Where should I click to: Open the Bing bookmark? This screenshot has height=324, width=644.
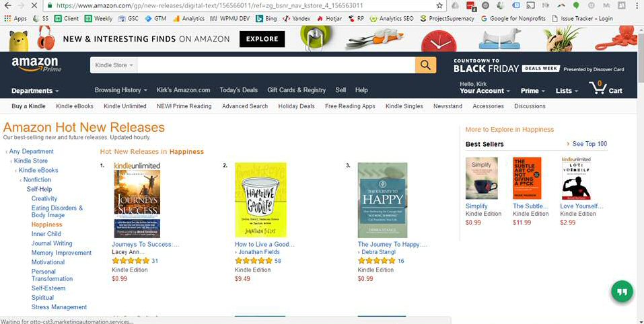[x=266, y=18]
